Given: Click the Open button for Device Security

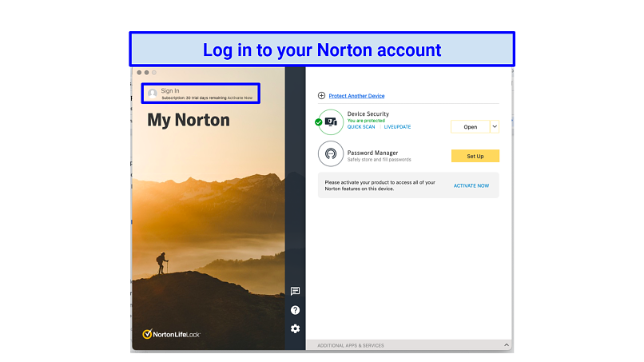Looking at the screenshot, I should pyautogui.click(x=471, y=127).
